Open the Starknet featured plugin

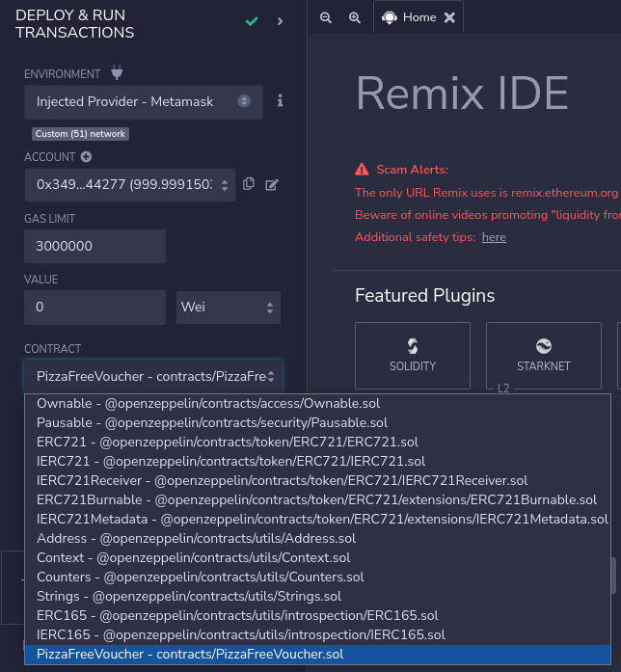[544, 356]
